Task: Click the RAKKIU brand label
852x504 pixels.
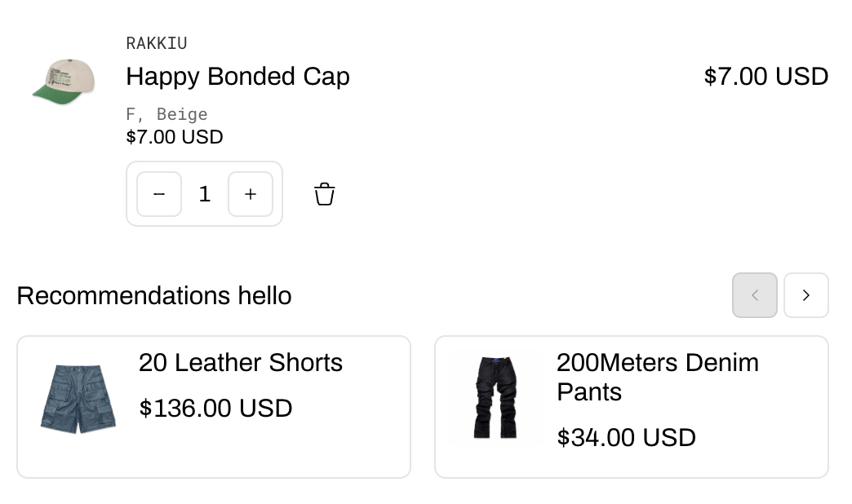Action: pyautogui.click(x=157, y=43)
